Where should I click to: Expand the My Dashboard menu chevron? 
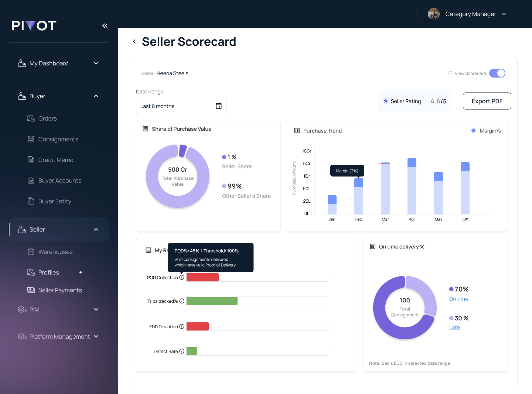pos(96,63)
